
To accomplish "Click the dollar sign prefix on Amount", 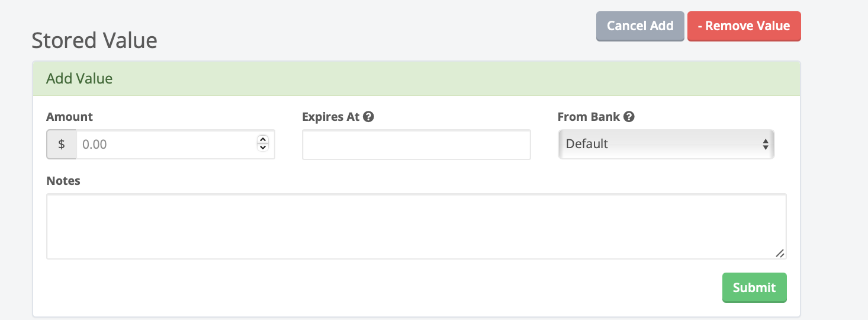I will 62,144.
